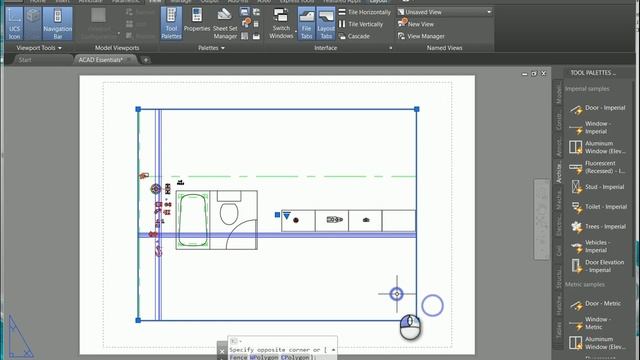The height and width of the screenshot is (360, 640).
Task: Click the blue triangle grip on cabinet block
Action: click(287, 216)
